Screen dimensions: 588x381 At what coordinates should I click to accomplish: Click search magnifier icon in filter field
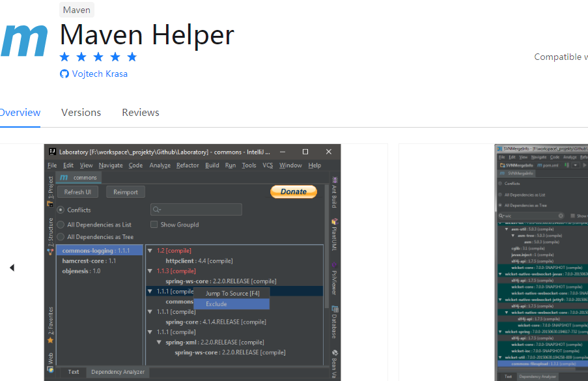156,210
